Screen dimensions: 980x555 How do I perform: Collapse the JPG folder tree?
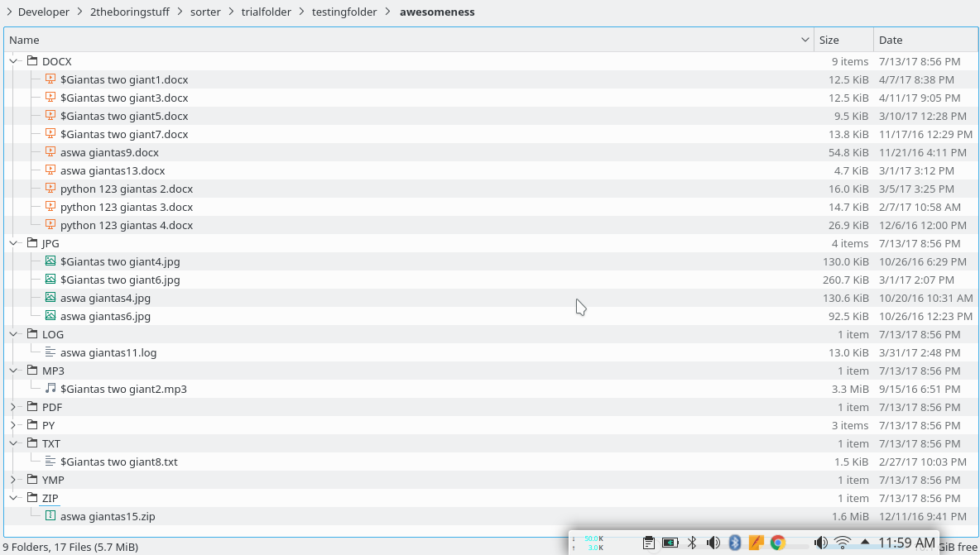13,243
